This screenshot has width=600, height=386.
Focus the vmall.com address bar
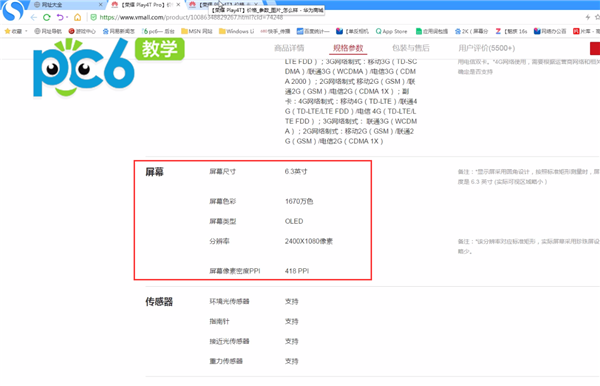[x=191, y=17]
